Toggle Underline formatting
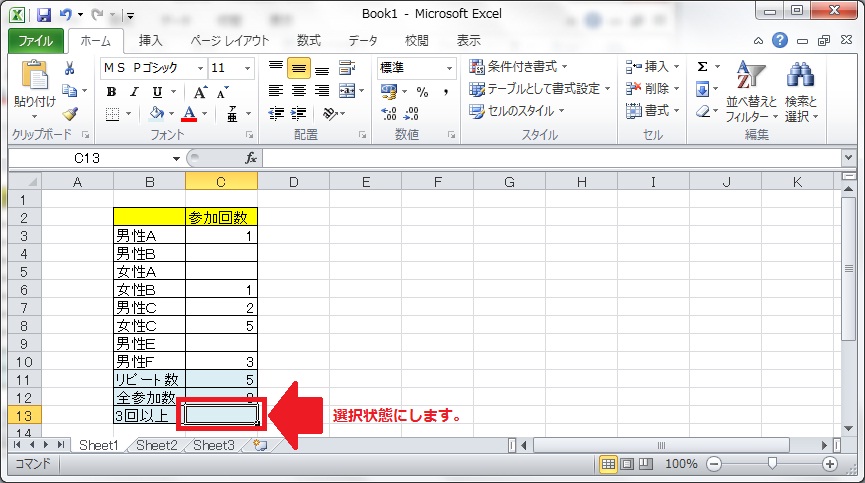The width and height of the screenshot is (865, 483). (x=157, y=92)
